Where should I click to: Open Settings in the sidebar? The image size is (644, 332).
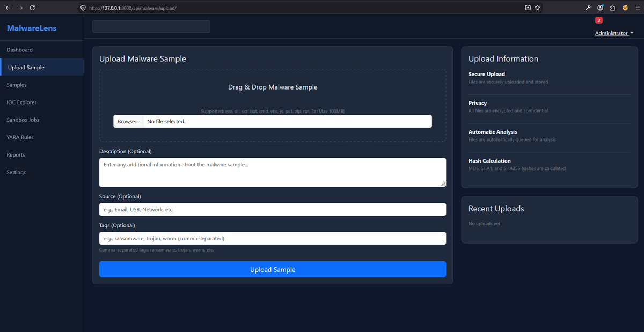[x=42, y=172]
